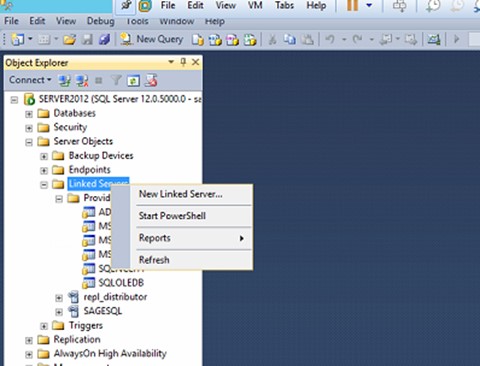Click the Cut scissors icon
Image resolution: width=480 pixels, height=366 pixels.
pyautogui.click(x=272, y=40)
